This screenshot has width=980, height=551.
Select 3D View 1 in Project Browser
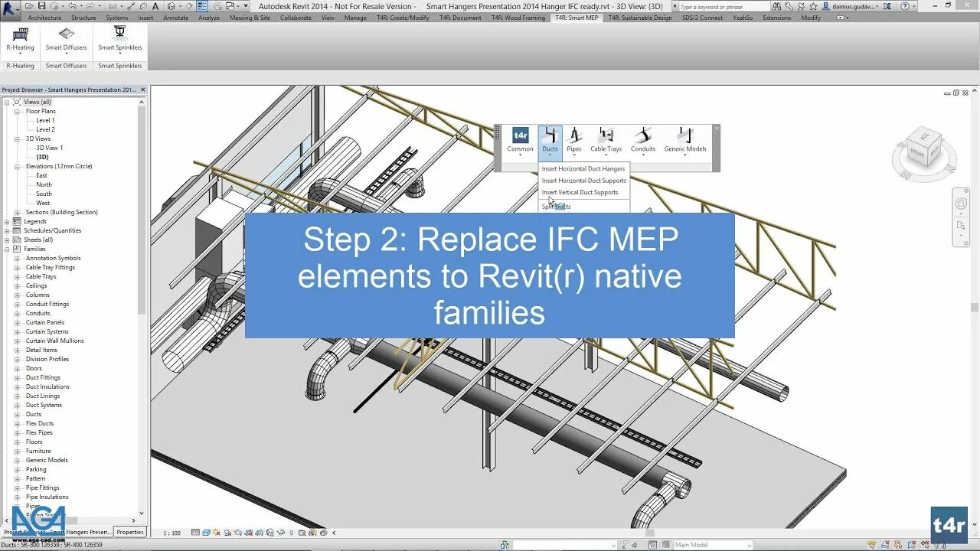coord(49,148)
